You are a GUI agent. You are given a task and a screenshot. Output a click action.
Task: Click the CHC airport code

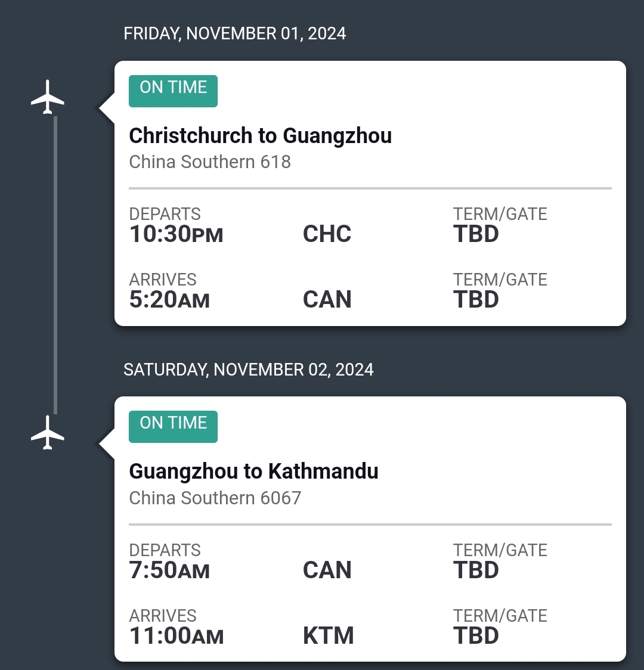point(327,234)
